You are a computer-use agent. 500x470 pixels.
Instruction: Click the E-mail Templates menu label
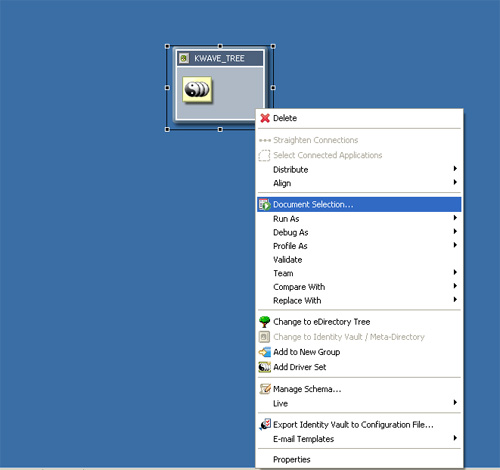pos(303,439)
